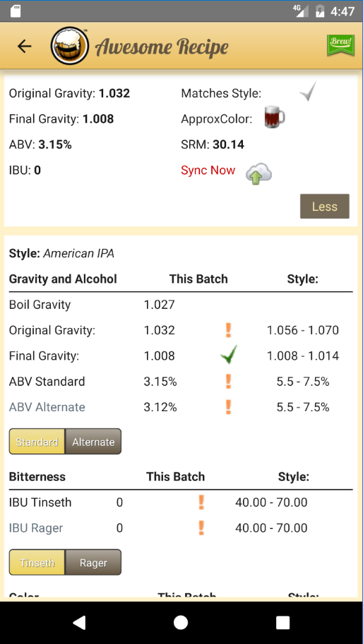
Task: Collapse details with the Less button
Action: 324,206
